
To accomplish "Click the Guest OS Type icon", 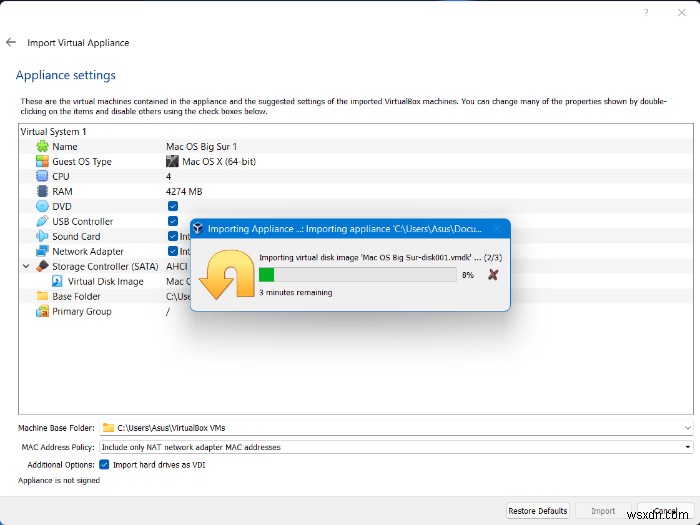I will click(x=42, y=161).
